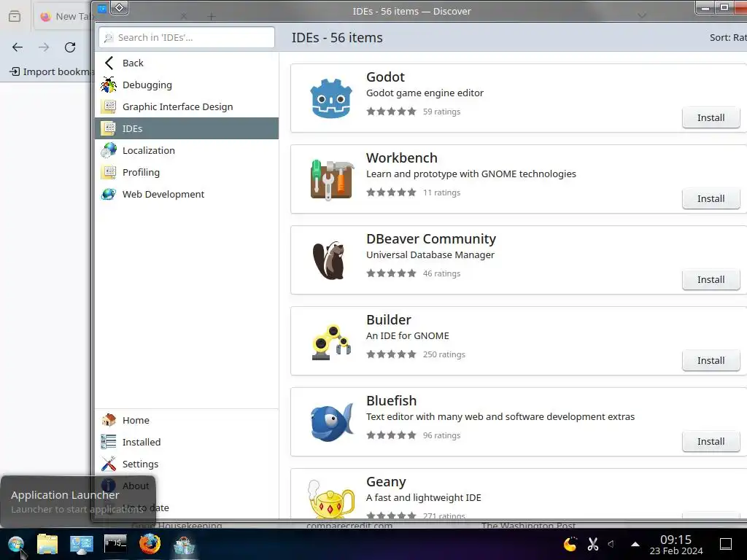
Task: Select the IDEs category
Action: [187, 128]
